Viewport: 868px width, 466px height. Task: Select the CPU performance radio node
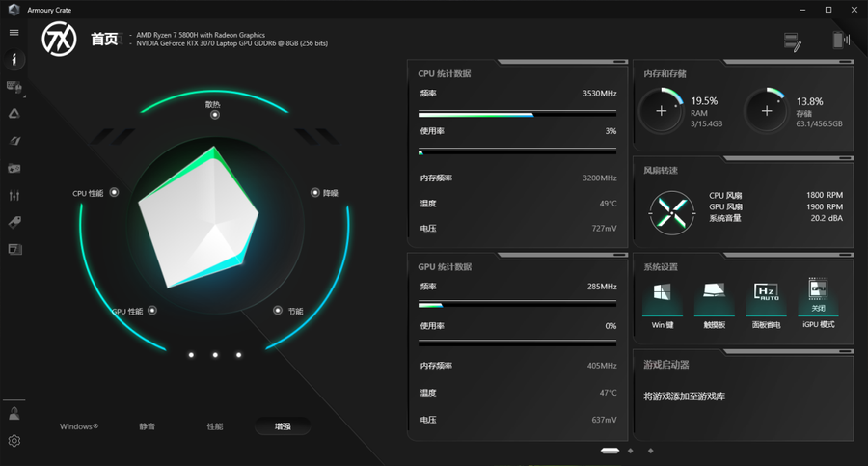click(x=114, y=192)
